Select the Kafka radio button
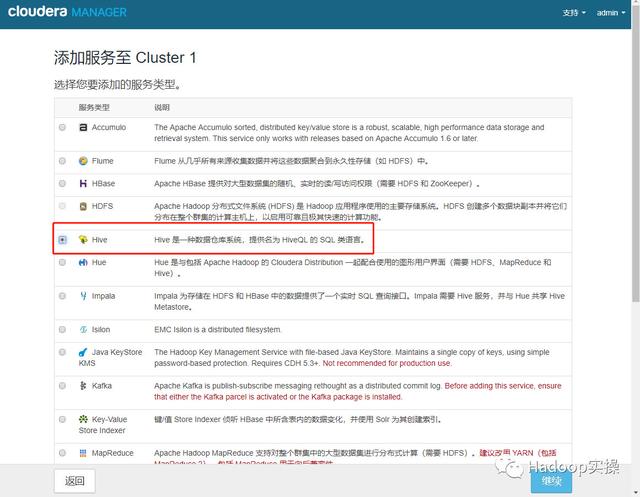The width and height of the screenshot is (640, 497). coord(62,386)
